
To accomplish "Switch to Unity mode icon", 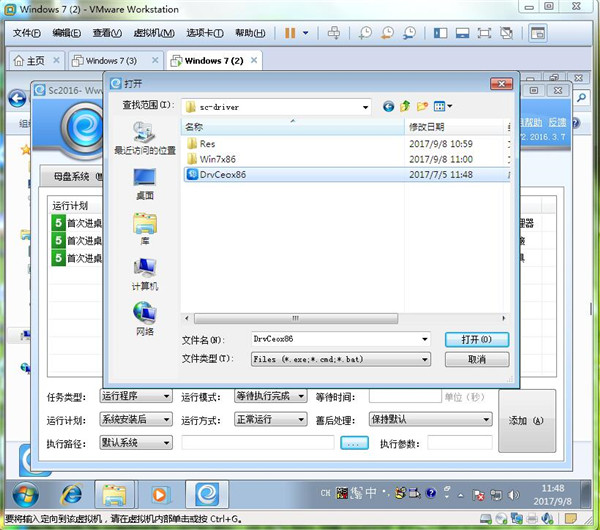I will [506, 33].
